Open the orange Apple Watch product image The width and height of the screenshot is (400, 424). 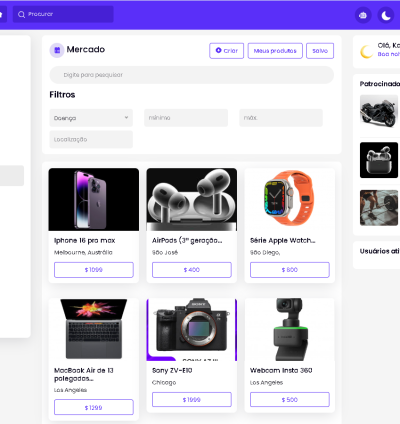(x=290, y=199)
